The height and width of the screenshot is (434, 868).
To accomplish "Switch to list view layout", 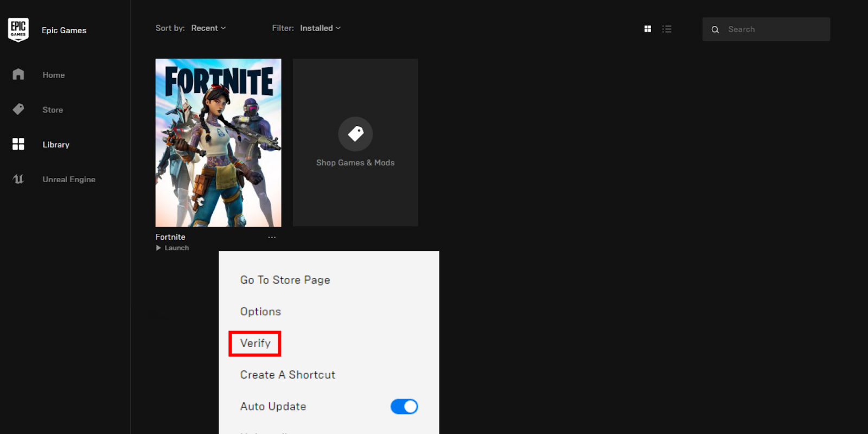I will [x=667, y=29].
